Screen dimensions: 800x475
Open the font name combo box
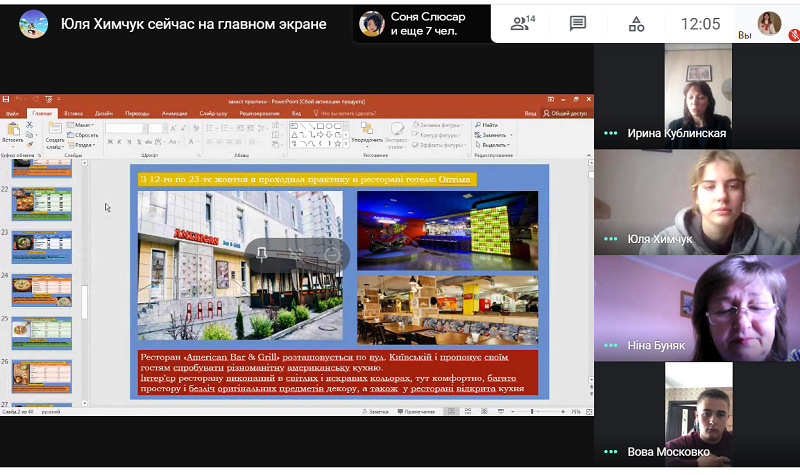(x=127, y=128)
